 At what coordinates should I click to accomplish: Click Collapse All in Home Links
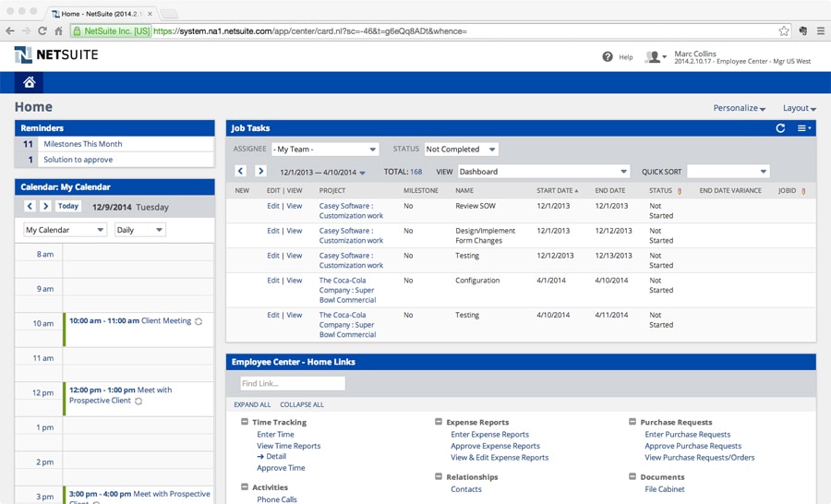pos(302,405)
